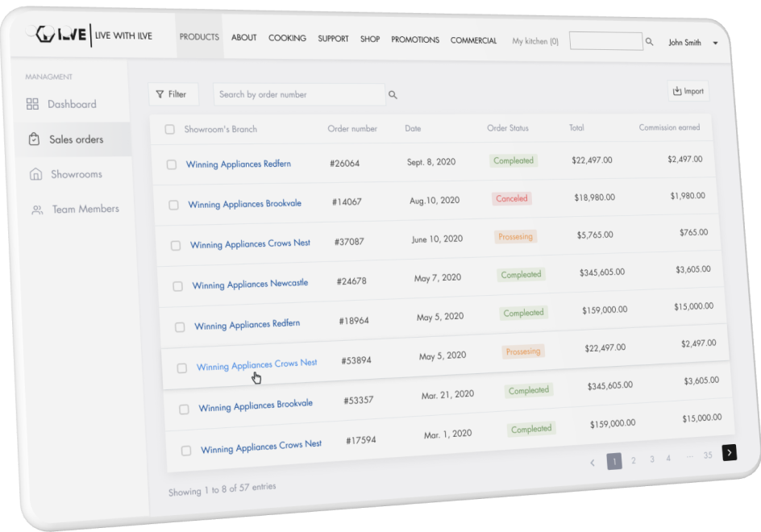Click Showroom's Branch column header
Image resolution: width=761 pixels, height=532 pixels.
tap(220, 129)
